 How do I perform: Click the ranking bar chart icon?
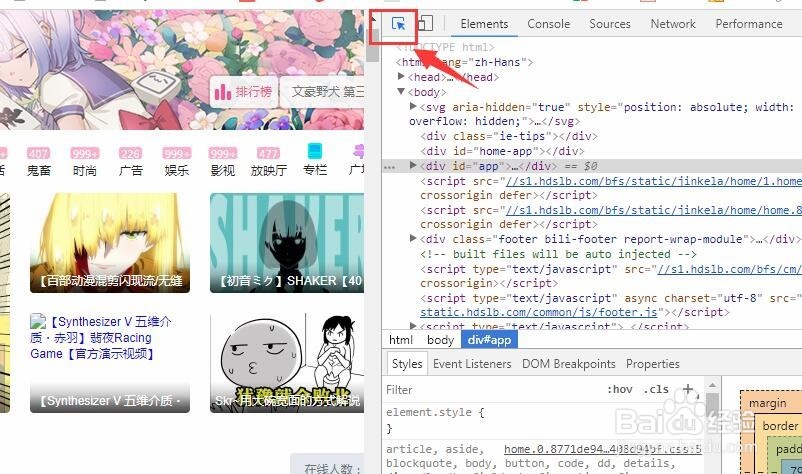point(222,92)
